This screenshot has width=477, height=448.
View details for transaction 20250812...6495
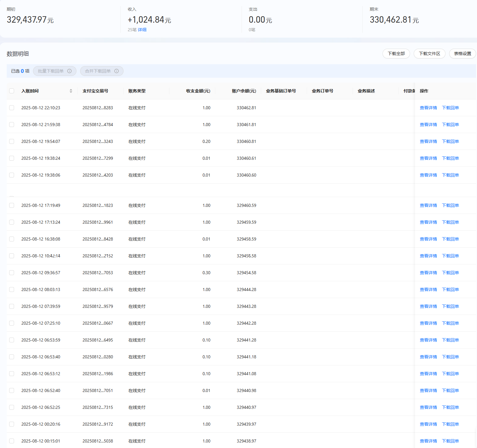tap(428, 340)
